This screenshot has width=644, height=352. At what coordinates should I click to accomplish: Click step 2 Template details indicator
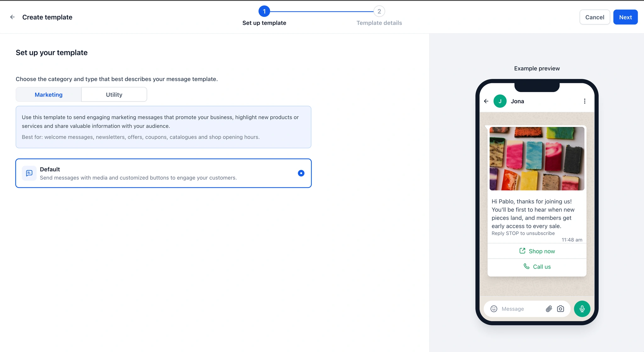pos(379,11)
